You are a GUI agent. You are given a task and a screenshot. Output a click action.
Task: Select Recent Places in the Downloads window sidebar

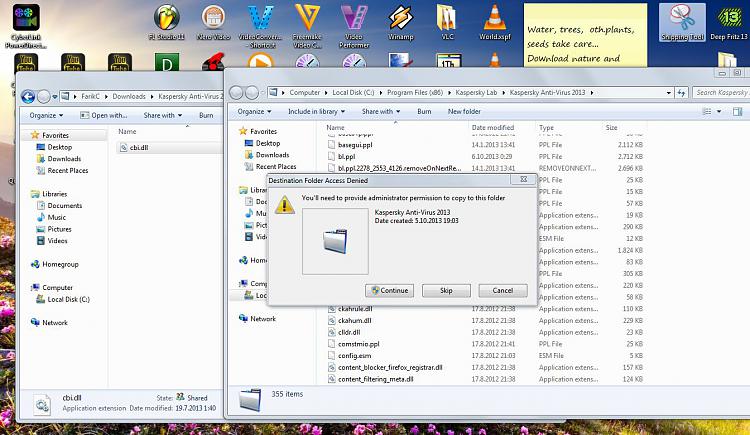pyautogui.click(x=67, y=170)
